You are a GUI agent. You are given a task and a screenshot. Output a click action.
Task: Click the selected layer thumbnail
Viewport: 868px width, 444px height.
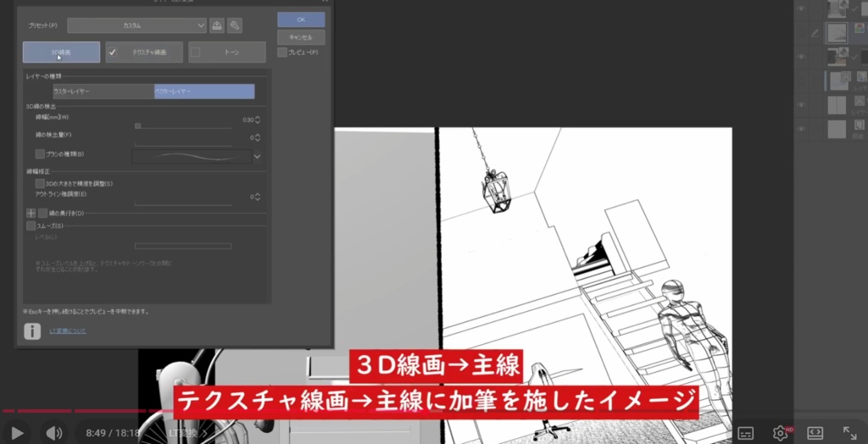pyautogui.click(x=837, y=33)
